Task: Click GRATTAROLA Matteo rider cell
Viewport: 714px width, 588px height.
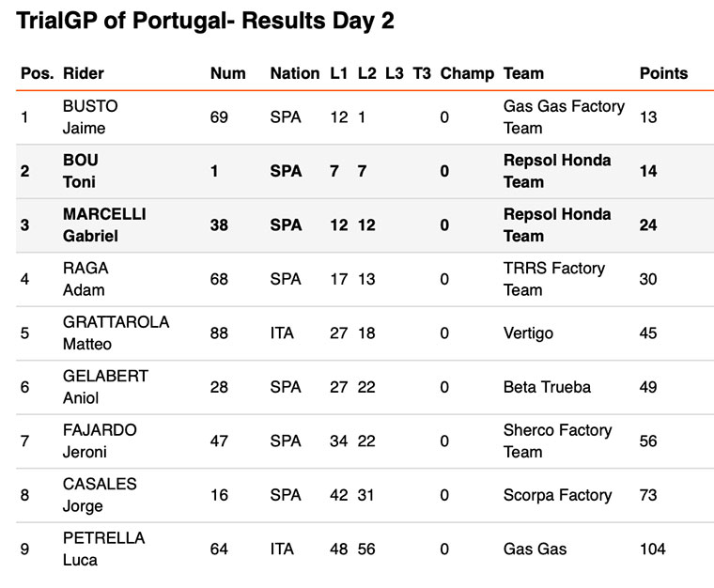Action: [115, 333]
